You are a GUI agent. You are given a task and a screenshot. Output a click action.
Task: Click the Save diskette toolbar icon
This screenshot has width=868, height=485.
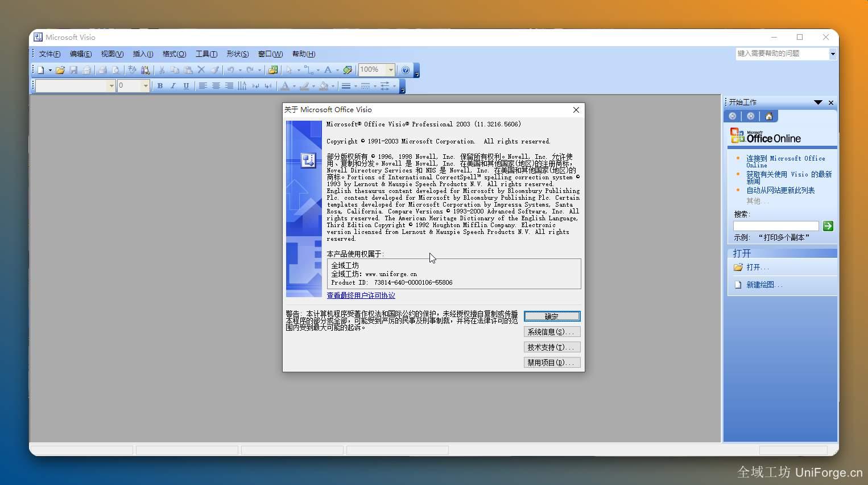(x=73, y=70)
